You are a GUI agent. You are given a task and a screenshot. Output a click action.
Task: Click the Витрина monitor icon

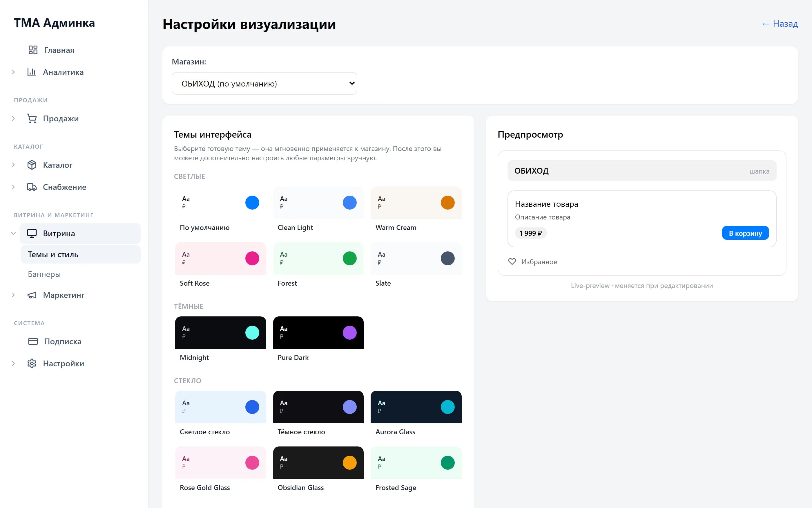[x=32, y=233]
